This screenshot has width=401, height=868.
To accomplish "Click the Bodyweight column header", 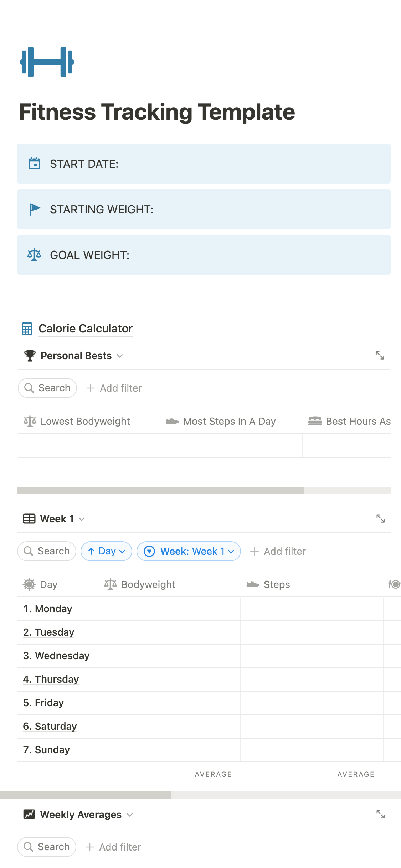I will click(x=148, y=584).
